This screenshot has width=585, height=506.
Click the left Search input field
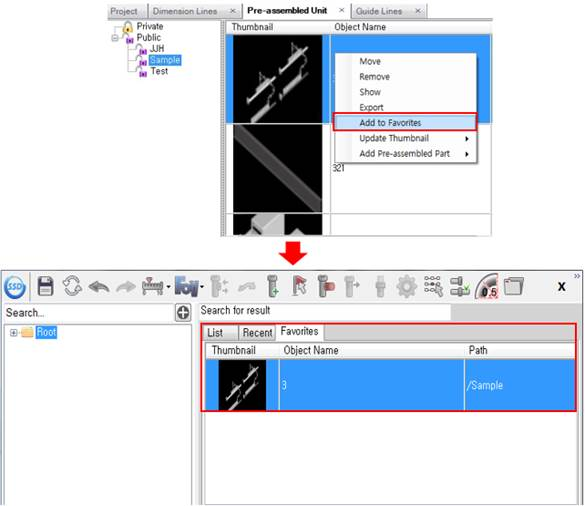[x=88, y=313]
